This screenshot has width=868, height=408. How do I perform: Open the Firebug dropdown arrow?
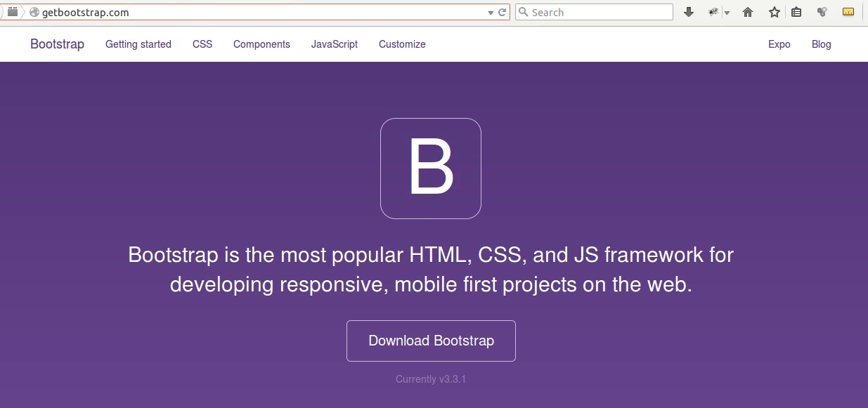(727, 13)
